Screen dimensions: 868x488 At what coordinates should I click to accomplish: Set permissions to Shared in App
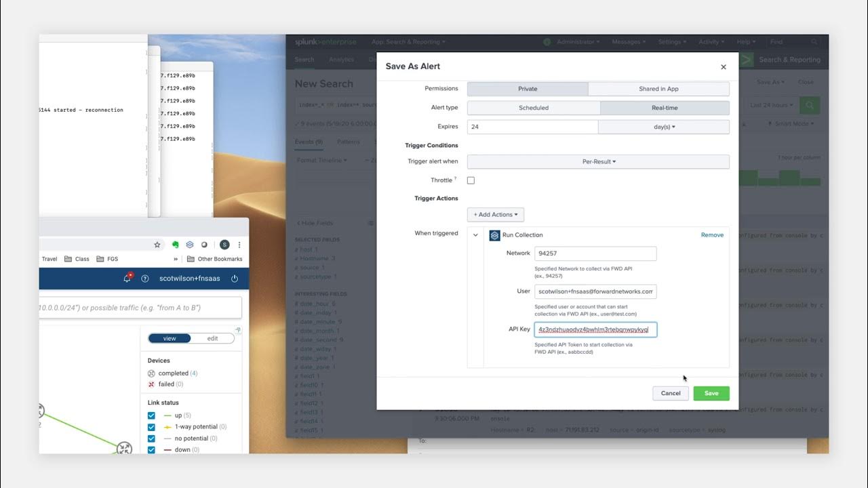coord(658,89)
